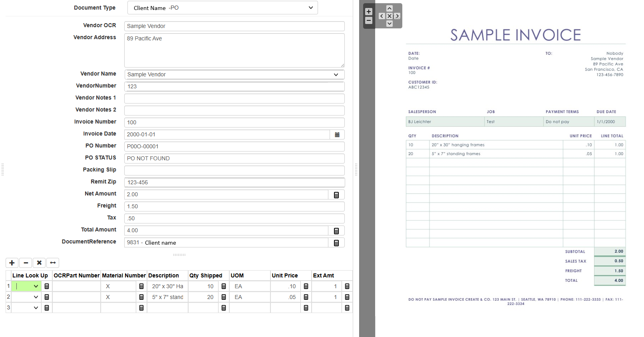The width and height of the screenshot is (644, 337).
Task: Click the expand-width arrows button above grid
Action: 53,263
